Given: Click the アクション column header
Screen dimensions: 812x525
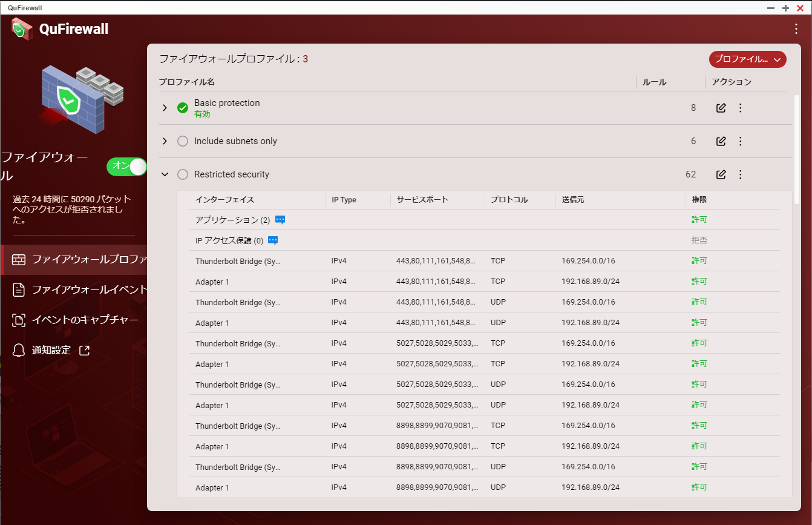Looking at the screenshot, I should [731, 82].
